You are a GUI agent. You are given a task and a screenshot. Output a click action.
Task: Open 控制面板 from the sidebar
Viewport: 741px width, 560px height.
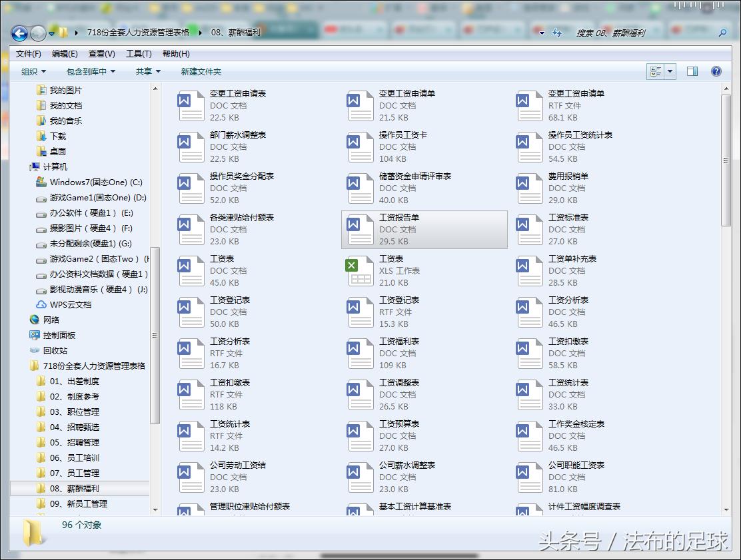click(x=60, y=335)
